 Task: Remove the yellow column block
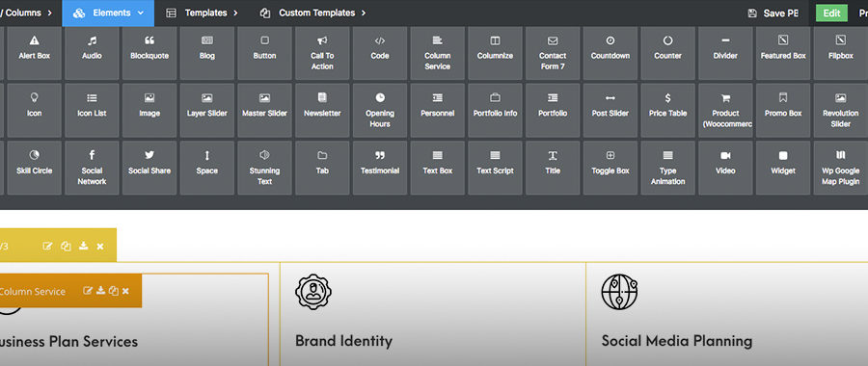pyautogui.click(x=100, y=246)
